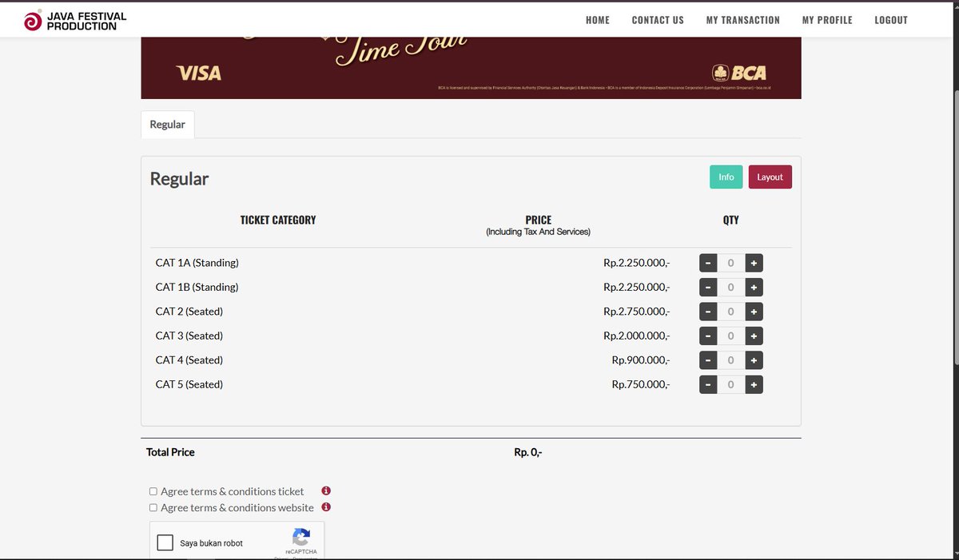Click CAT 1B quantity input field

point(730,288)
